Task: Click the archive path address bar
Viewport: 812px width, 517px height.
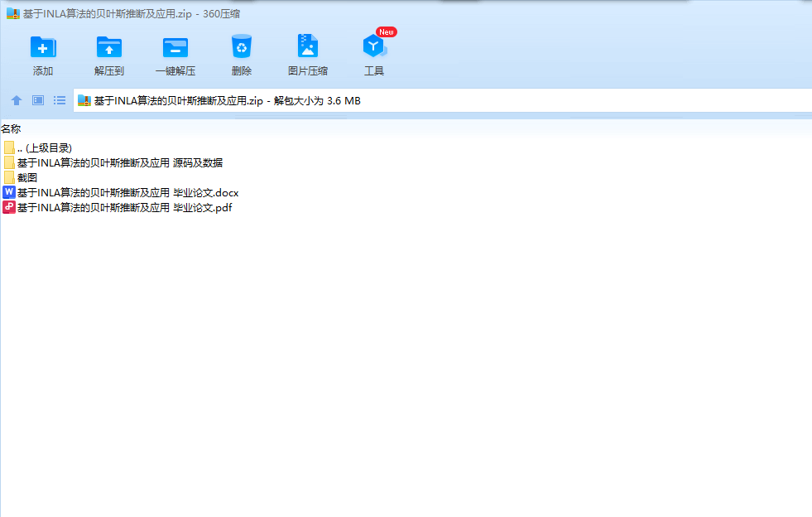Action: [x=443, y=100]
